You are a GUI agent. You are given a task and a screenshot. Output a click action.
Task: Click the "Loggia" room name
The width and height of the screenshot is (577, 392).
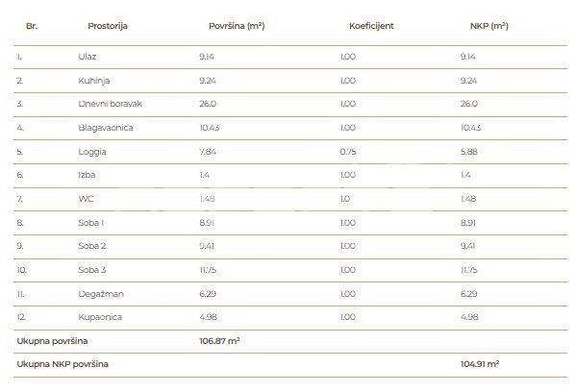click(92, 151)
